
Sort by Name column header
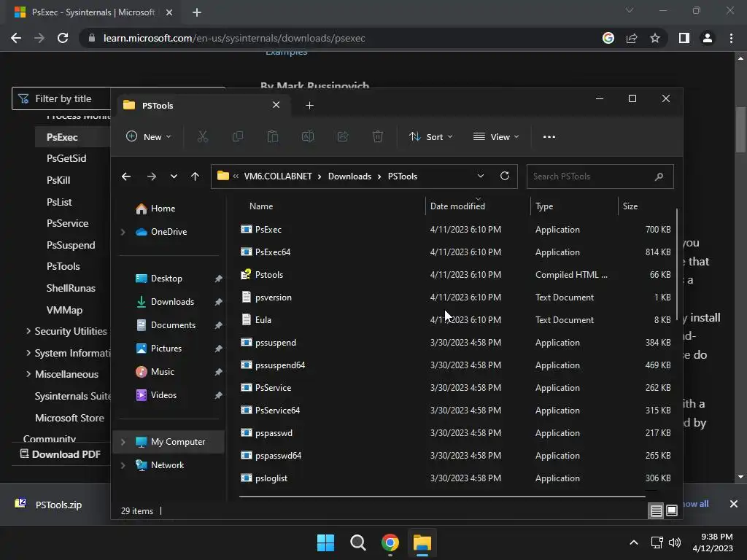click(x=261, y=206)
